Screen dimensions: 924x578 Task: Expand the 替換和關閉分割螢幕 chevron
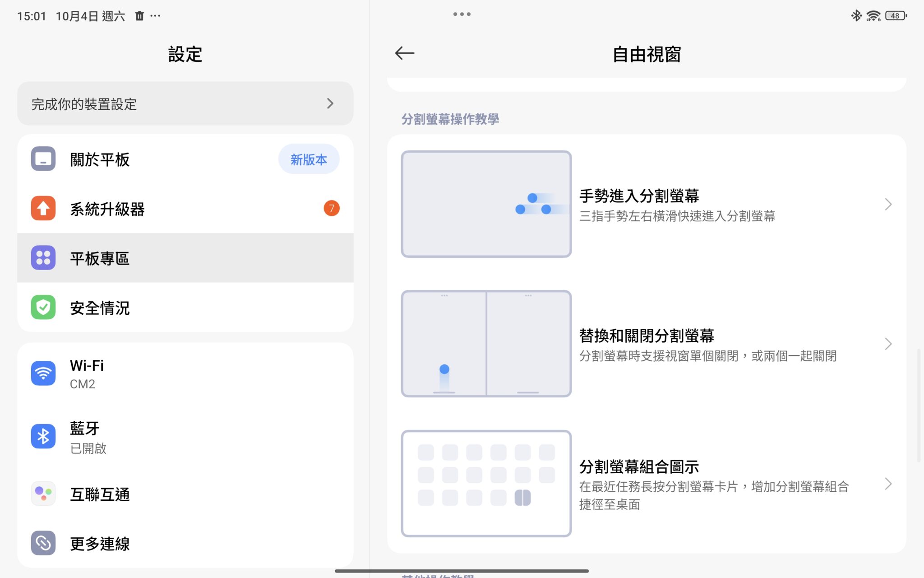tap(887, 344)
